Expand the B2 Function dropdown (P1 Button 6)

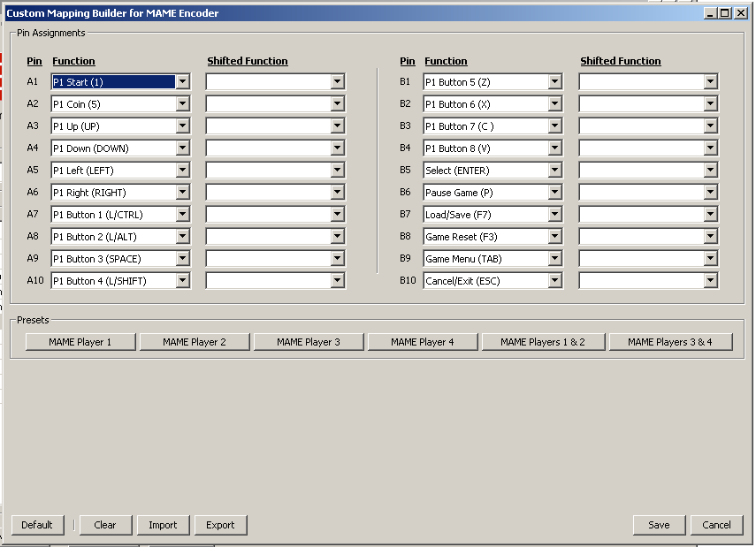click(554, 104)
